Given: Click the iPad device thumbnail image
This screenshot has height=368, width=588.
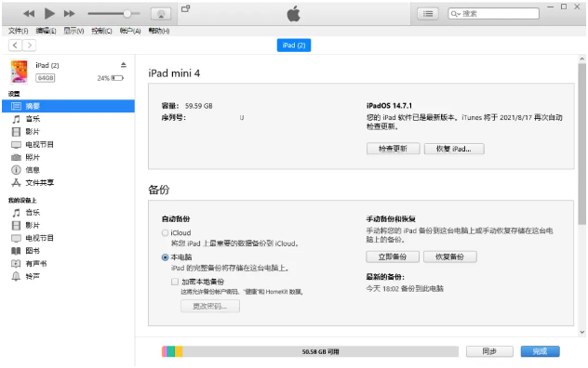Looking at the screenshot, I should (19, 72).
